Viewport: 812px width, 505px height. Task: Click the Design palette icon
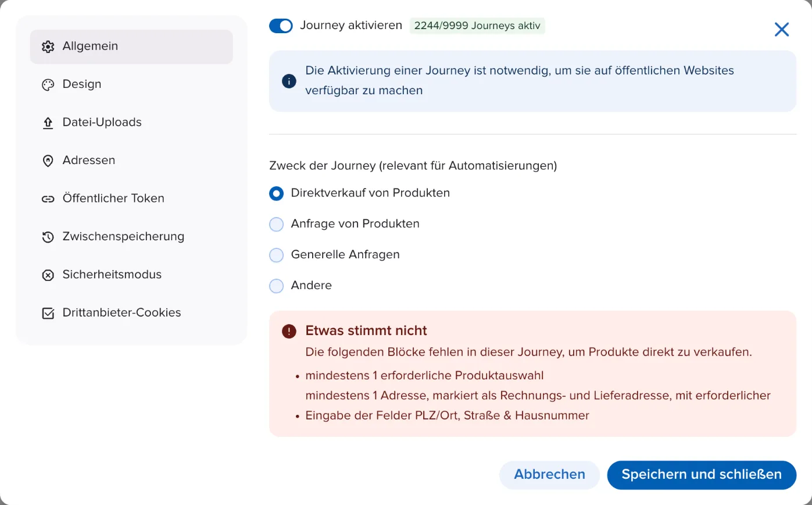(x=48, y=85)
